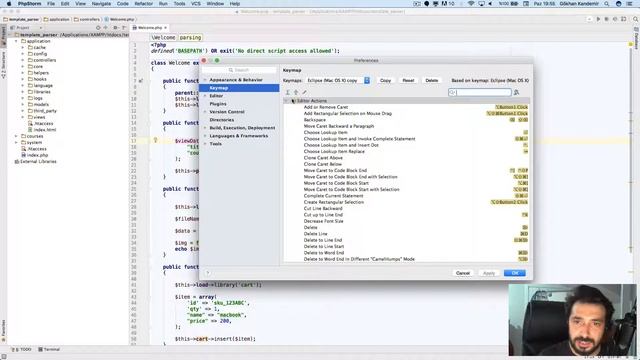The image size is (640, 360).
Task: Click the Wi-Fi icon in menu bar
Action: pos(471,4)
